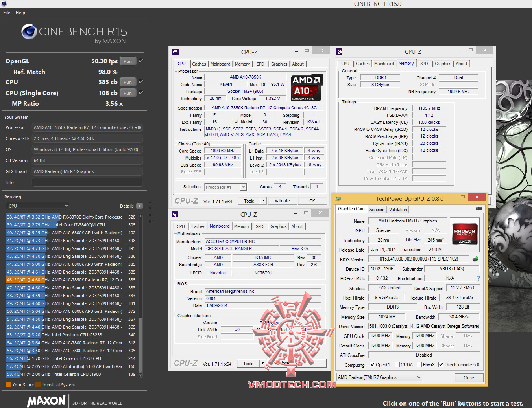
Task: Toggle the DirectCompute 5.0 checkbox
Action: (x=441, y=365)
